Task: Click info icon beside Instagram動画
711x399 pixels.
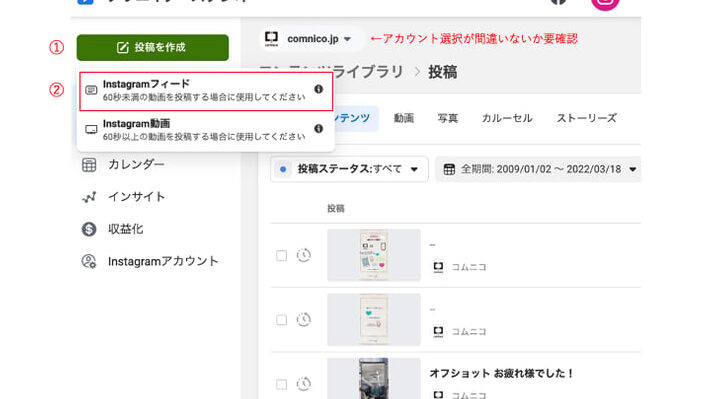Action: [x=319, y=129]
